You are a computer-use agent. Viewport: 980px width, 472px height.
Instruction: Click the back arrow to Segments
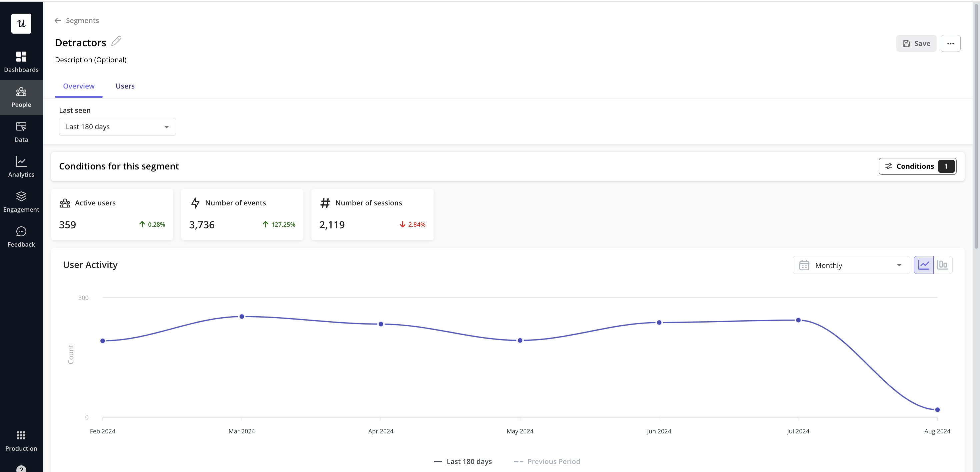tap(58, 21)
